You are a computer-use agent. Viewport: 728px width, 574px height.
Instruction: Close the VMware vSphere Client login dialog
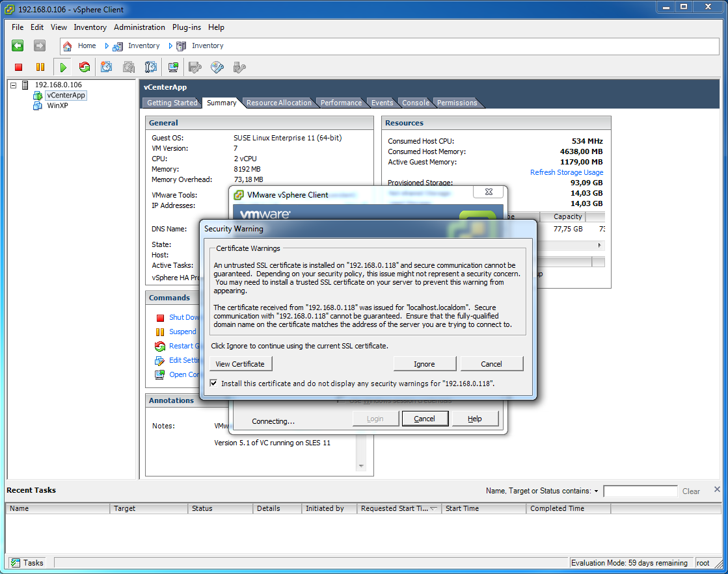[x=489, y=192]
